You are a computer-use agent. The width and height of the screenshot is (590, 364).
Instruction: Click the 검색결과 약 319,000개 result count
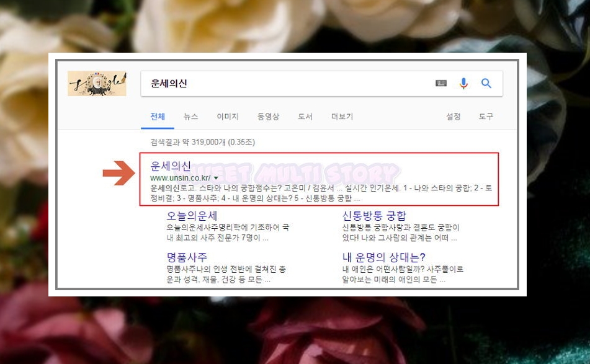[203, 142]
